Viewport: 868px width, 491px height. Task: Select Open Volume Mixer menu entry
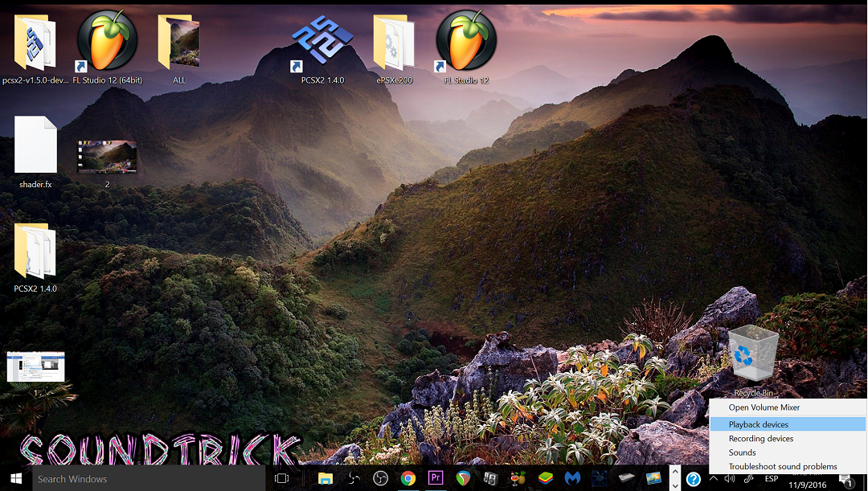click(764, 407)
